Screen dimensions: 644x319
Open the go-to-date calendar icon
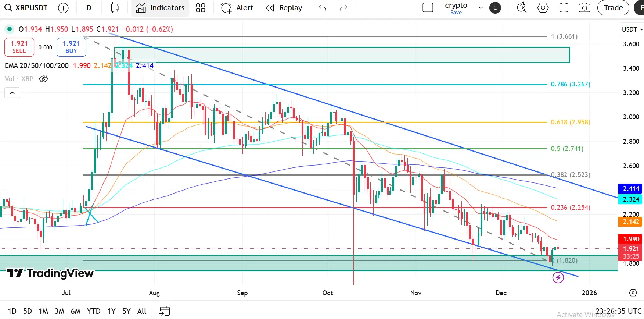[165, 311]
